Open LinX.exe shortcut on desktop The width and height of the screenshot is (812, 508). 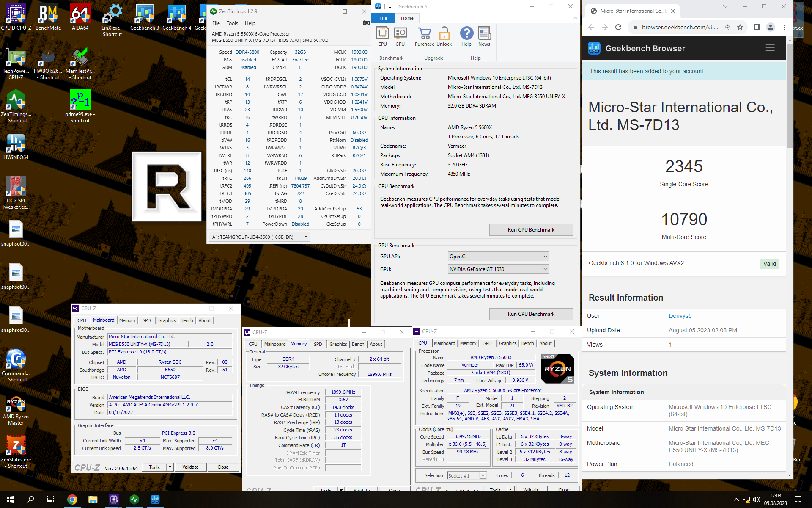112,20
